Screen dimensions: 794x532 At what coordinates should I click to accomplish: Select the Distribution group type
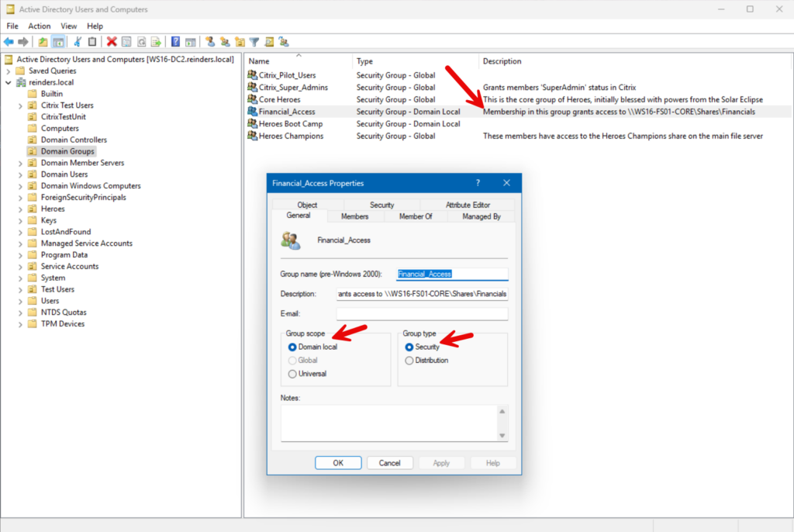coord(409,361)
